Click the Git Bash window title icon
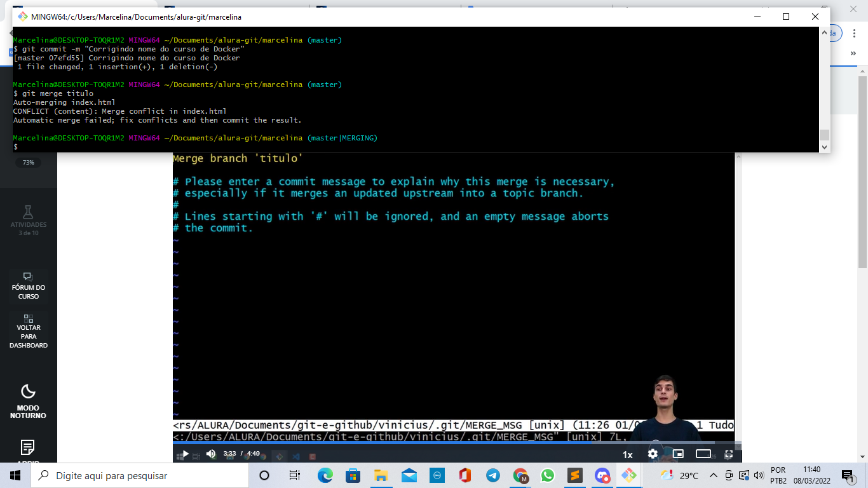Screen dimensions: 868x488 (23, 17)
